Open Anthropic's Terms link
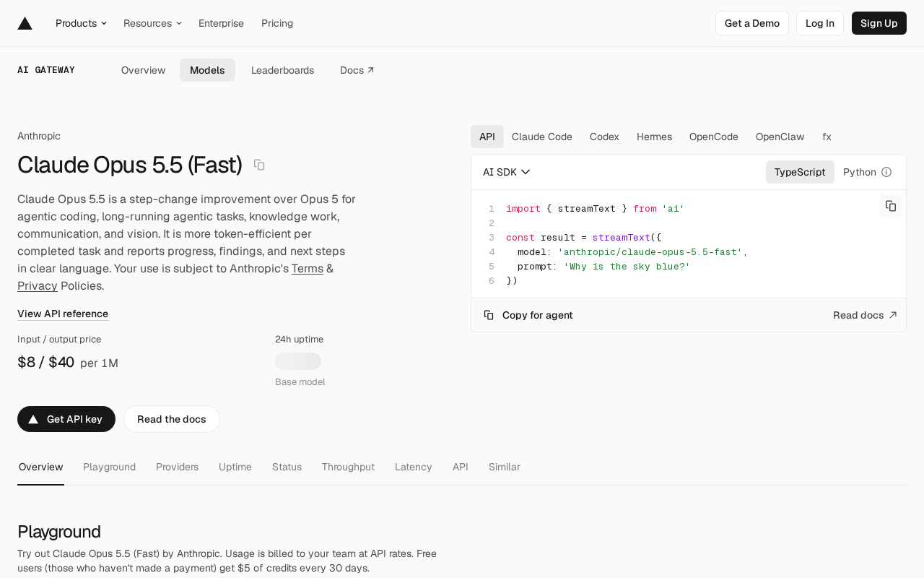924x578 pixels. 308,269
